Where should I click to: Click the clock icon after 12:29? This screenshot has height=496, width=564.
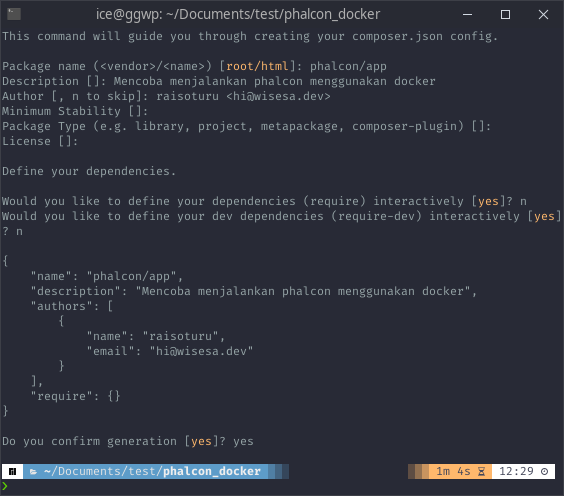(x=545, y=471)
